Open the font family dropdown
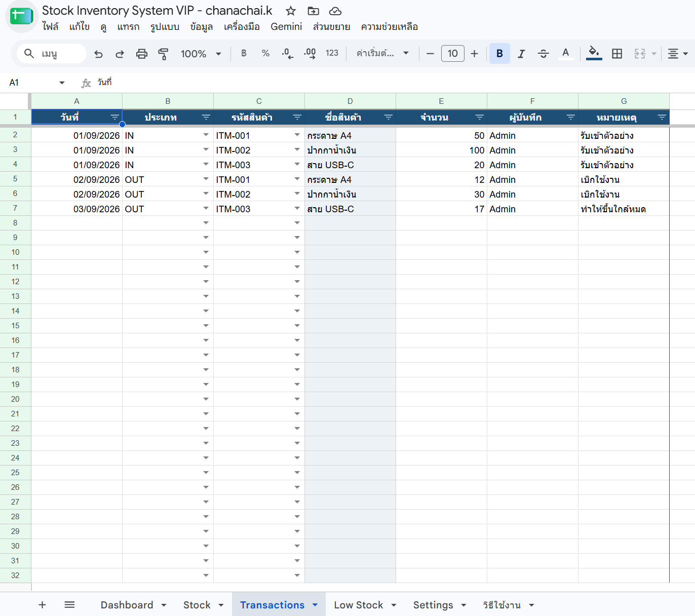The image size is (695, 616). click(382, 53)
